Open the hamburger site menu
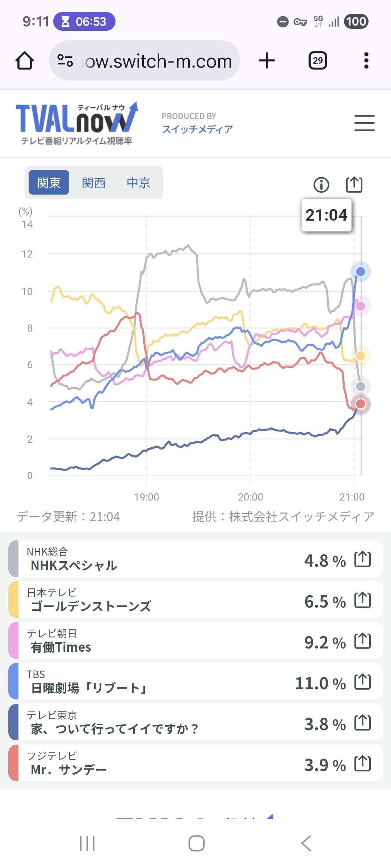This screenshot has width=391, height=868. [364, 123]
